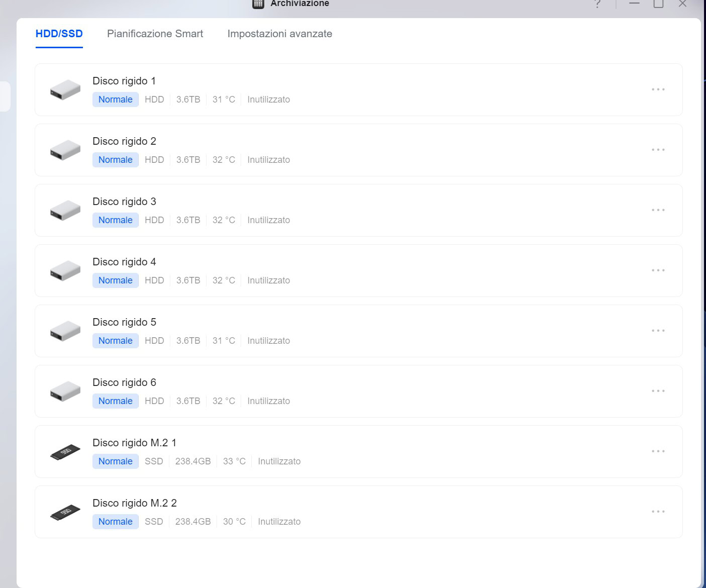Image resolution: width=706 pixels, height=588 pixels.
Task: Click the HDD type label of Disco rigido 4
Action: (x=154, y=280)
